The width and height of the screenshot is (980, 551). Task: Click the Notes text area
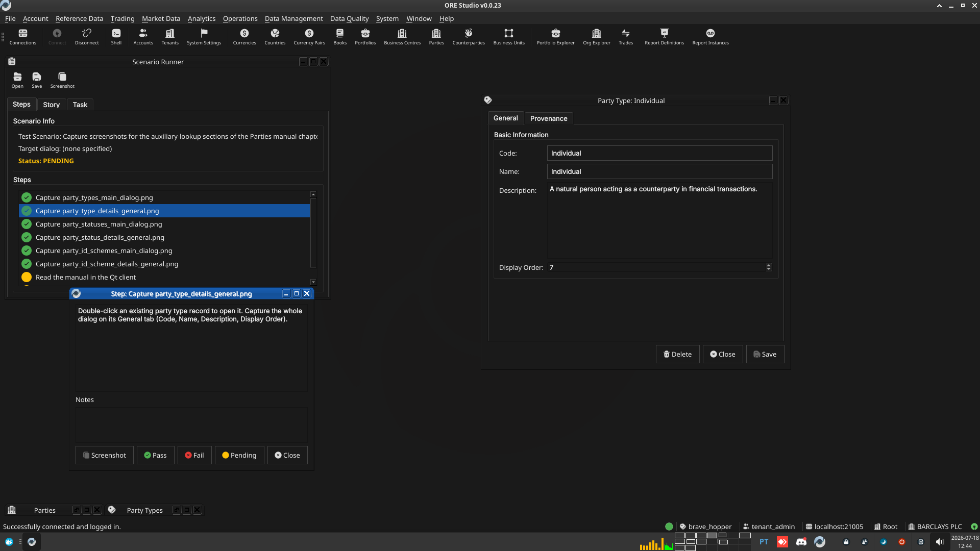pos(191,424)
